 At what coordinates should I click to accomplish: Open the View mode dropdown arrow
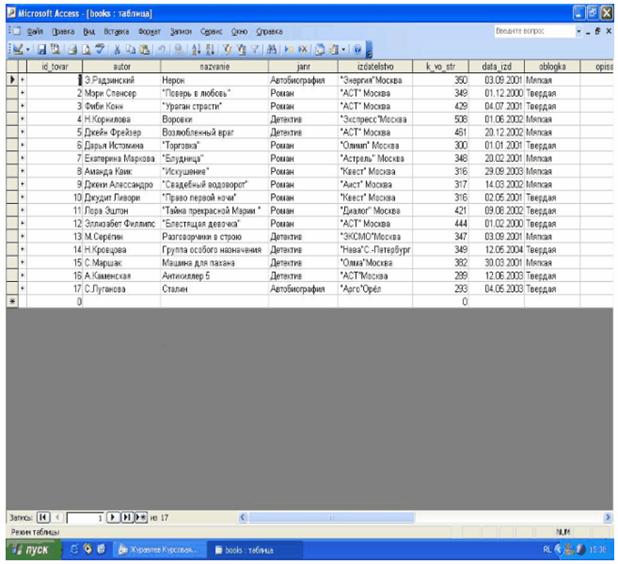28,49
